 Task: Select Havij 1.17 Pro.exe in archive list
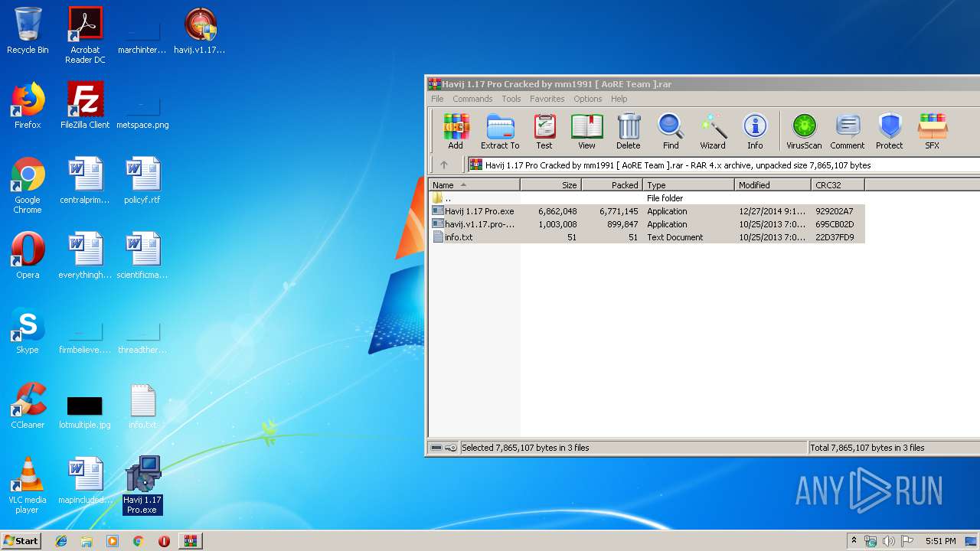tap(647, 211)
